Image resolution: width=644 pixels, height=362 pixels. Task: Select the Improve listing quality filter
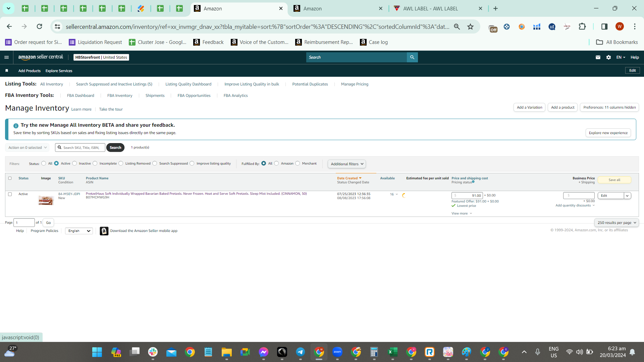click(x=192, y=164)
